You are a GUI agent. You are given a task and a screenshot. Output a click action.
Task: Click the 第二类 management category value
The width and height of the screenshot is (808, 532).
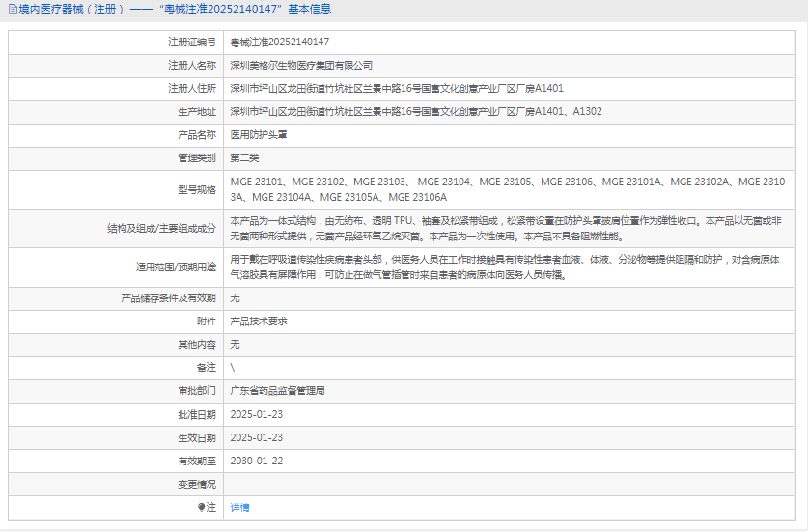245,157
